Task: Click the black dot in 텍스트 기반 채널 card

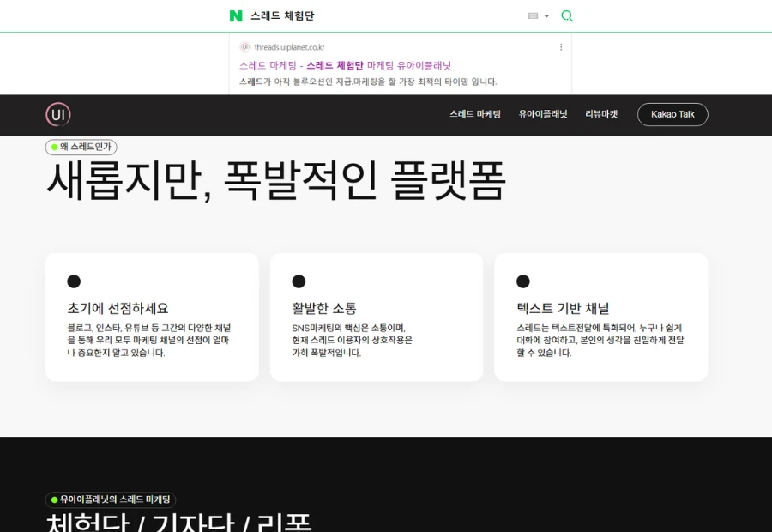Action: click(x=523, y=281)
